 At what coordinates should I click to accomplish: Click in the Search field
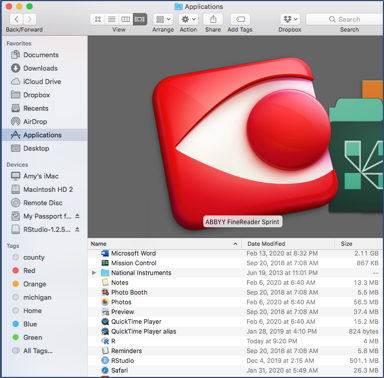pyautogui.click(x=345, y=19)
